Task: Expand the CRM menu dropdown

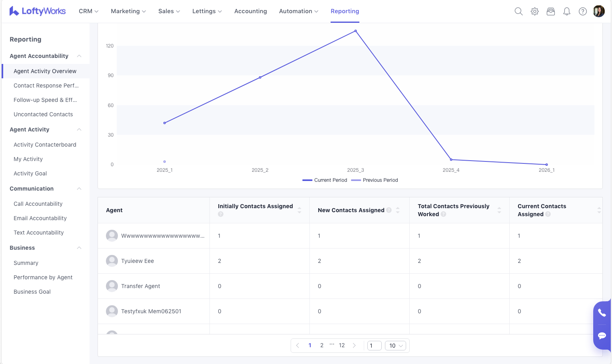Action: (88, 11)
